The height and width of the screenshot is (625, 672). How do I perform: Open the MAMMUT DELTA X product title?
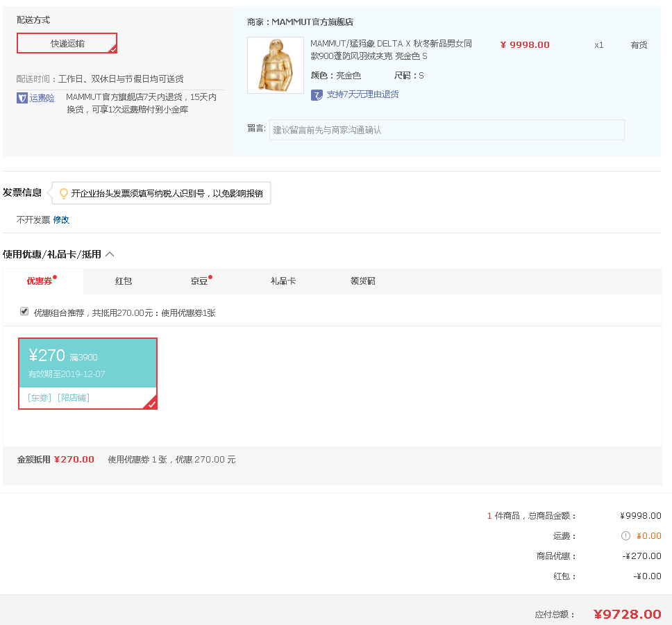coord(391,50)
